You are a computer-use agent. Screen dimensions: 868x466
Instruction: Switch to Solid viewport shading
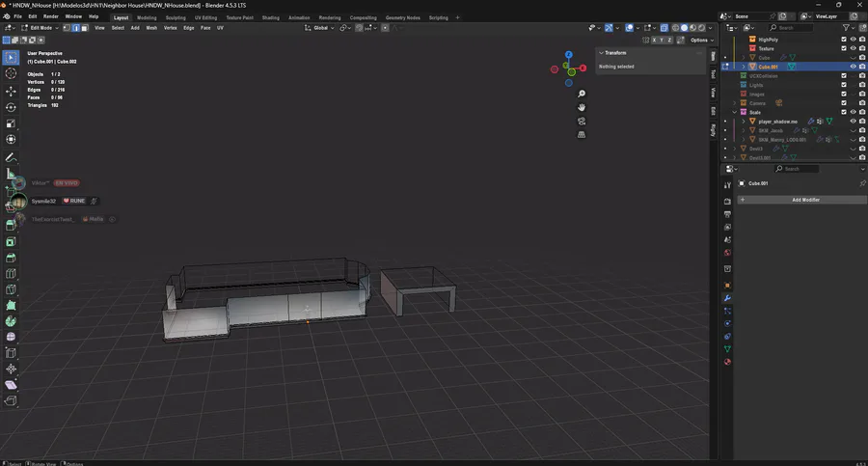[684, 28]
